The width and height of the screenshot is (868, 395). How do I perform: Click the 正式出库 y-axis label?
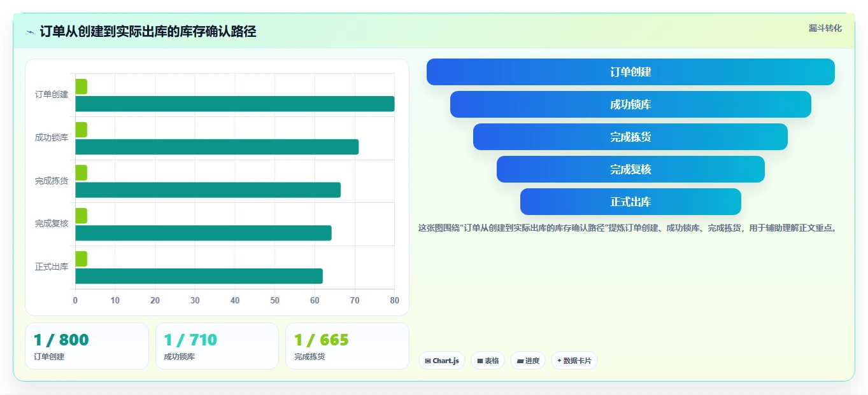[x=52, y=267]
